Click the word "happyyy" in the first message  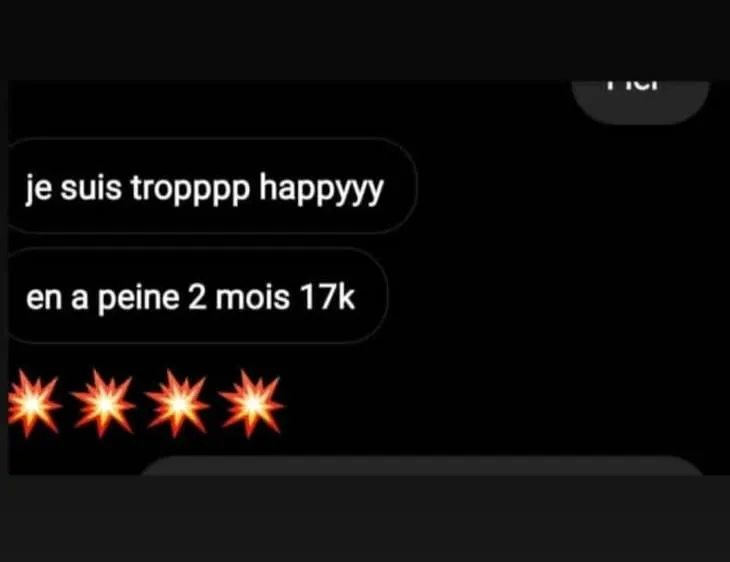click(x=321, y=190)
